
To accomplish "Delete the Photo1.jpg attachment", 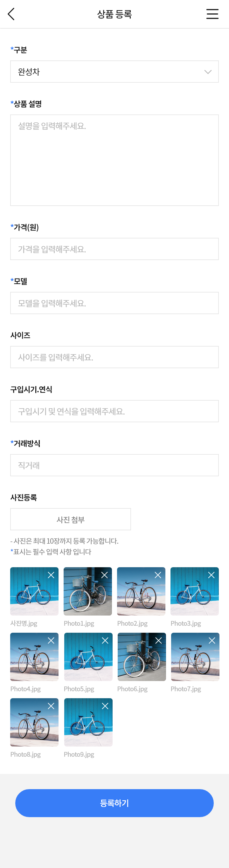I will pos(105,575).
